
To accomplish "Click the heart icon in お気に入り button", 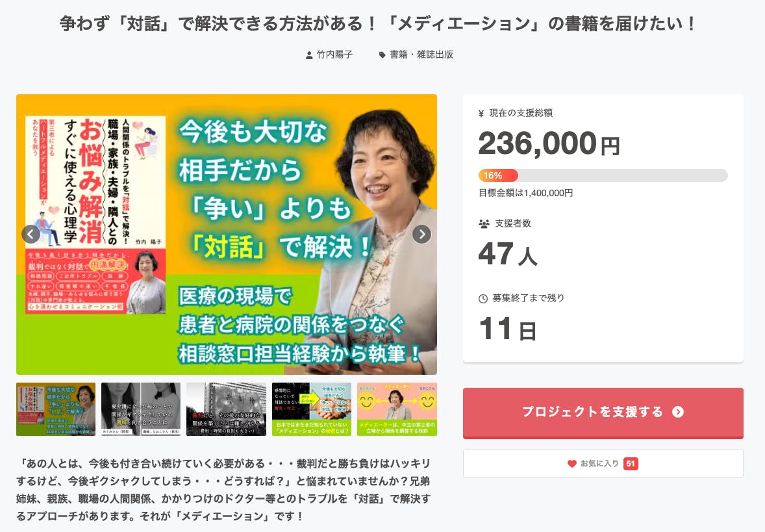I will (571, 464).
